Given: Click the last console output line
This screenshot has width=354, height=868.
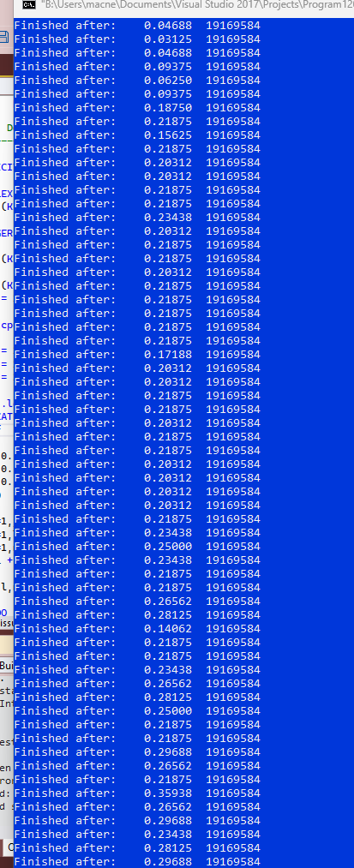Looking at the screenshot, I should (x=137, y=861).
